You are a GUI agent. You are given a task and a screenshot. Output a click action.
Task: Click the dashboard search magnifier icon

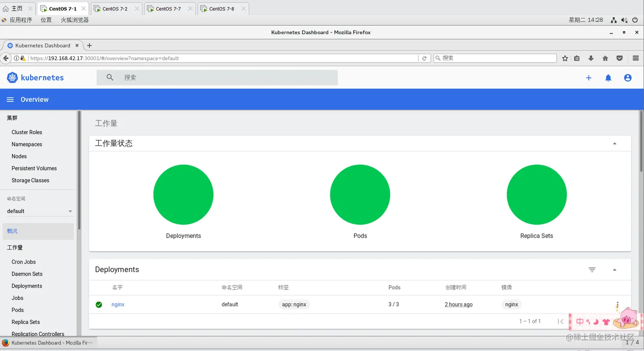coord(110,78)
